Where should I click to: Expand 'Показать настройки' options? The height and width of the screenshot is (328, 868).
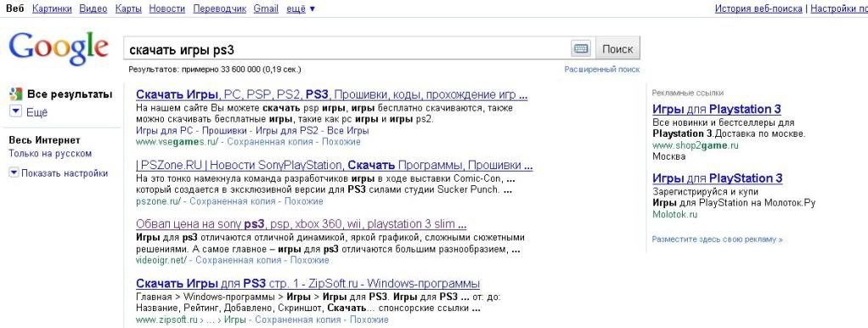(x=59, y=172)
